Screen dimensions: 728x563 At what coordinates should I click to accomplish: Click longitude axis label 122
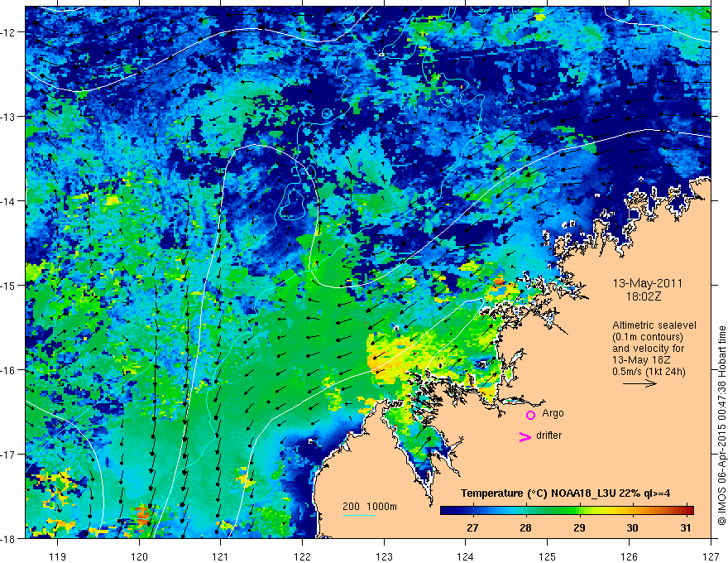(x=302, y=556)
